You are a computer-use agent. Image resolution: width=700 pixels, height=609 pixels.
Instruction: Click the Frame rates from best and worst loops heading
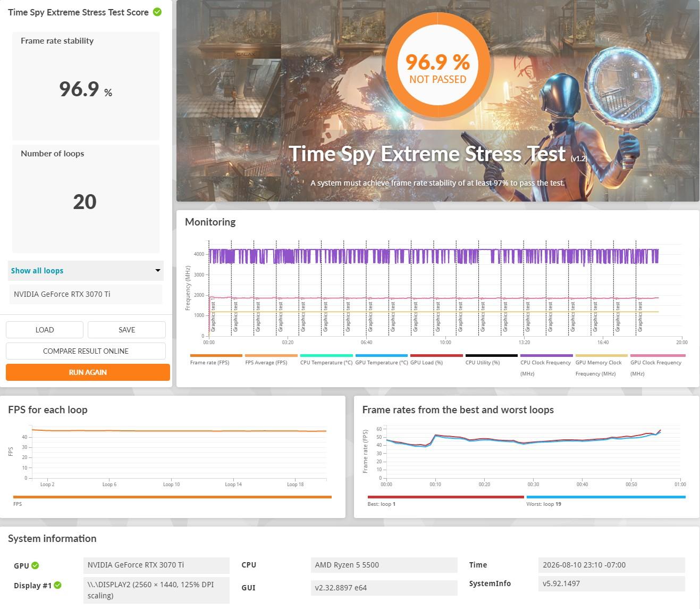(x=458, y=410)
